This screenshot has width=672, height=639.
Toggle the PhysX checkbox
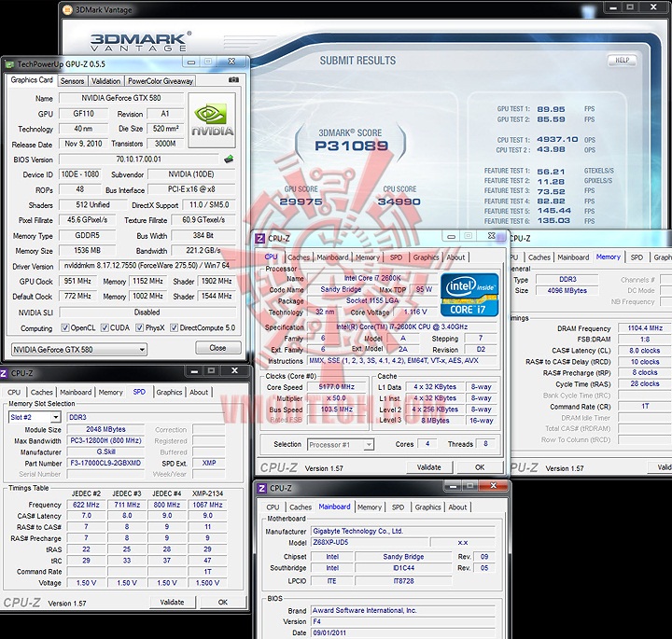click(x=139, y=328)
